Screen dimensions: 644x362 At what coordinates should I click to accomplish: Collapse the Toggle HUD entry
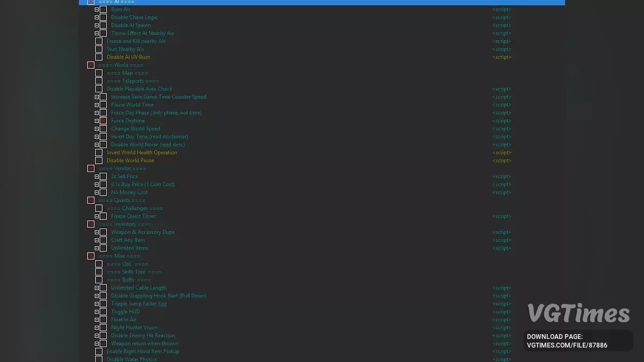point(97,312)
